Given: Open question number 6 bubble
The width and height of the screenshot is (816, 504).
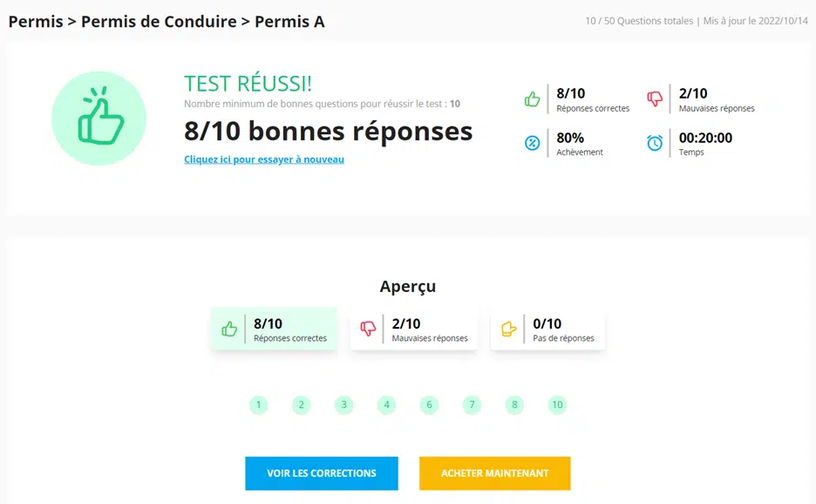Looking at the screenshot, I should [429, 405].
